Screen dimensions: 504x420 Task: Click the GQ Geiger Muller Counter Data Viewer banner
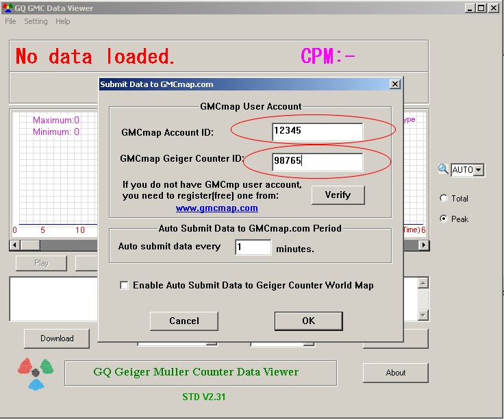(x=201, y=373)
